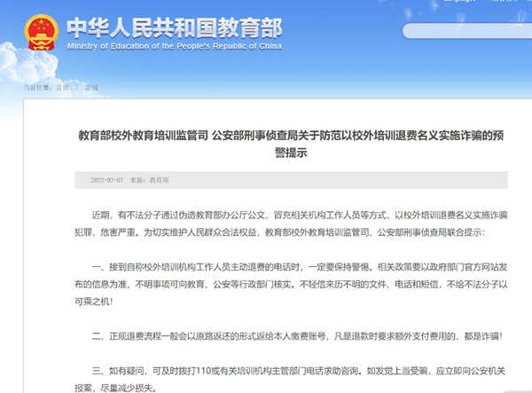Open the Language option at top right
Screen dimensions: 532x393
[x=458, y=4]
